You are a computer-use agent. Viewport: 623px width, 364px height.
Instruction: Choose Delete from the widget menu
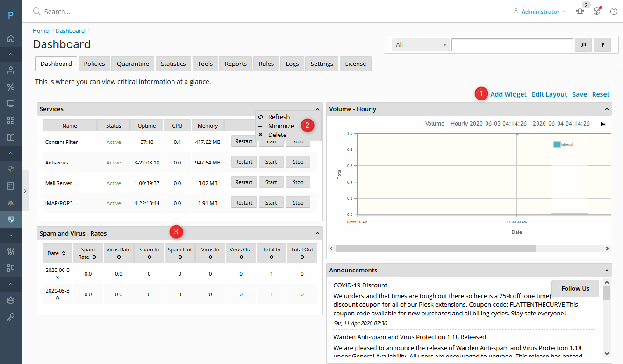[x=277, y=135]
